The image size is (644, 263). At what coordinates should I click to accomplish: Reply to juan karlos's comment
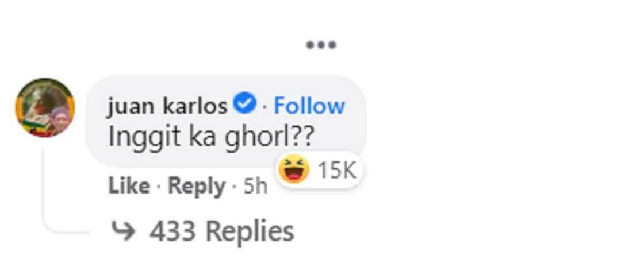[196, 187]
